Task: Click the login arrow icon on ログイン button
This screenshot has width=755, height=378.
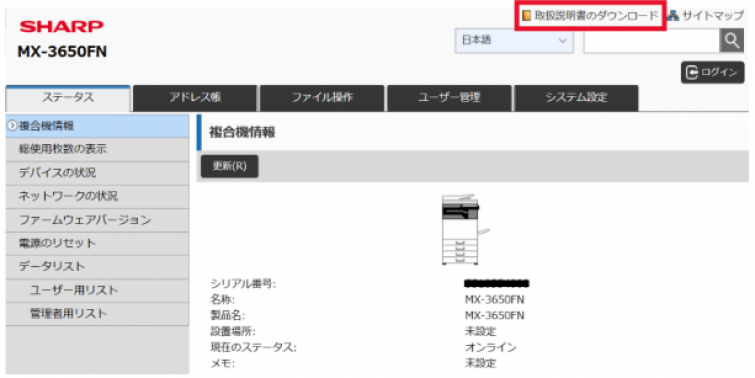Action: 691,72
